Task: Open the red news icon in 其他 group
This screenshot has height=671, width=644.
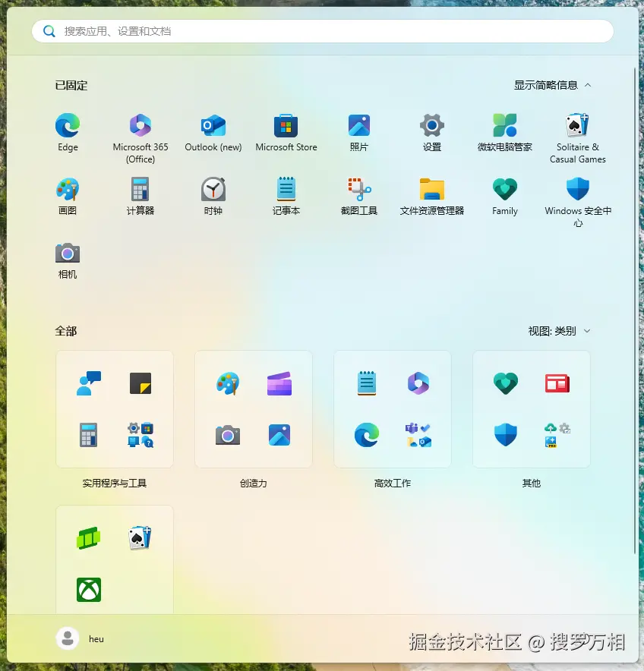Action: click(x=557, y=383)
